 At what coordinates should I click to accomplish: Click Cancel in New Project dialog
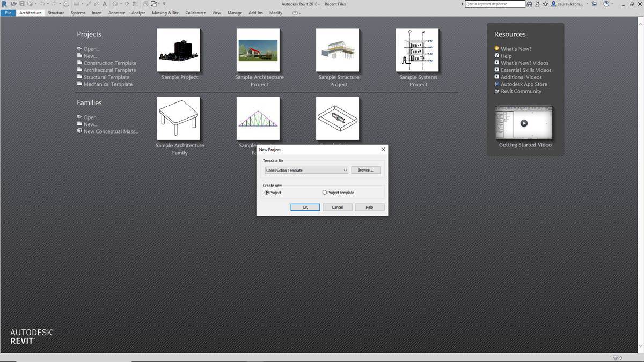click(338, 207)
